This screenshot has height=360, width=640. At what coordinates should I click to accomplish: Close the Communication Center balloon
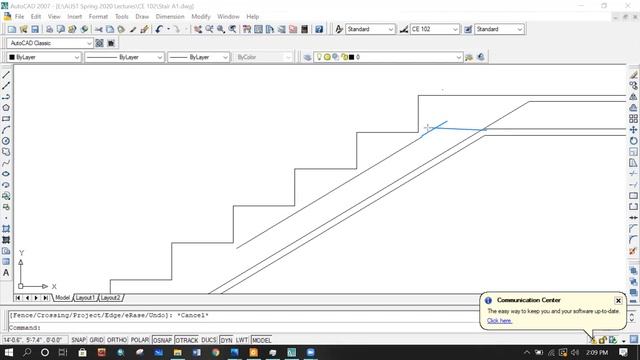(x=618, y=300)
